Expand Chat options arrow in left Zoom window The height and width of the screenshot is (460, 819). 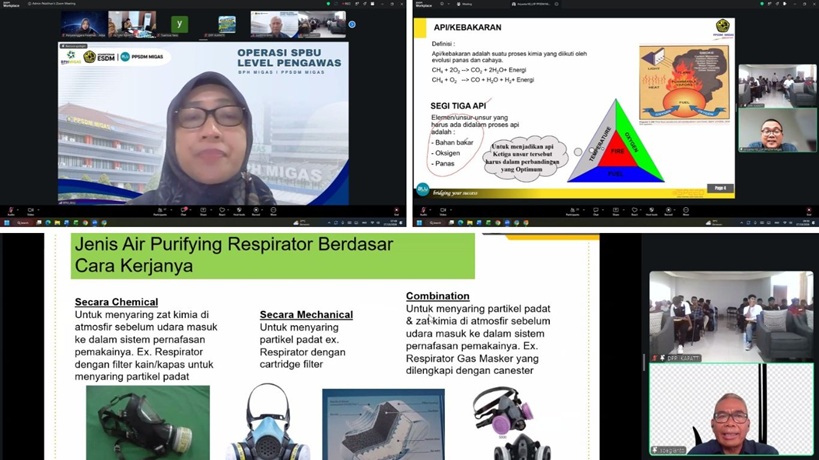[x=191, y=209]
